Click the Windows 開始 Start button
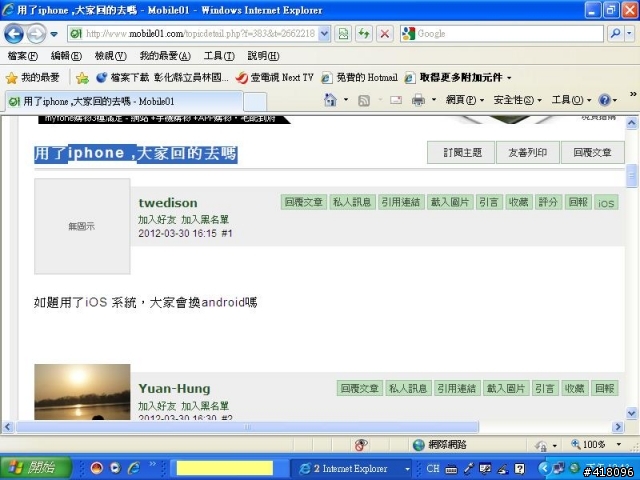Image resolution: width=640 pixels, height=480 pixels. 36,467
